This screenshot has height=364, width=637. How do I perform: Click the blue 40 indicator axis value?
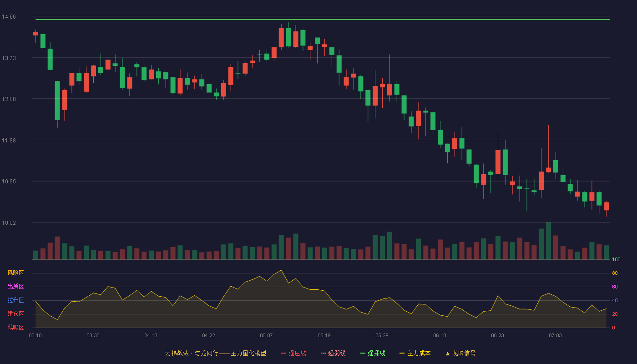[615, 301]
